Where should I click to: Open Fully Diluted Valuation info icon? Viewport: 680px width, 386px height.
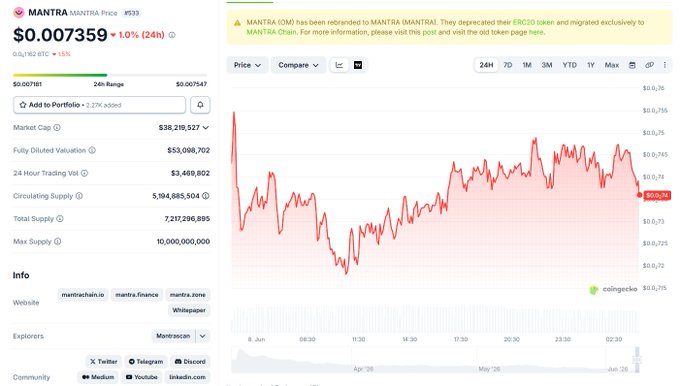(92, 150)
